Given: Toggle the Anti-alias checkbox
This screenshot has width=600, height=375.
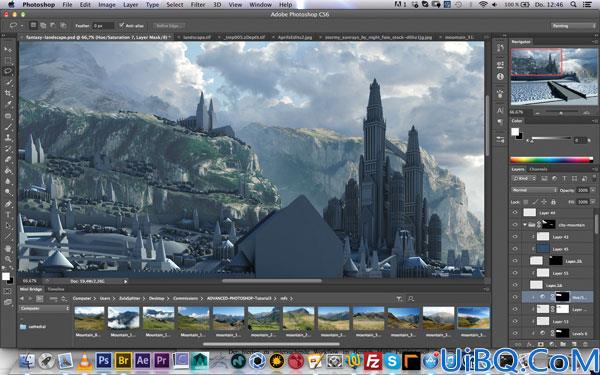Looking at the screenshot, I should [x=121, y=26].
